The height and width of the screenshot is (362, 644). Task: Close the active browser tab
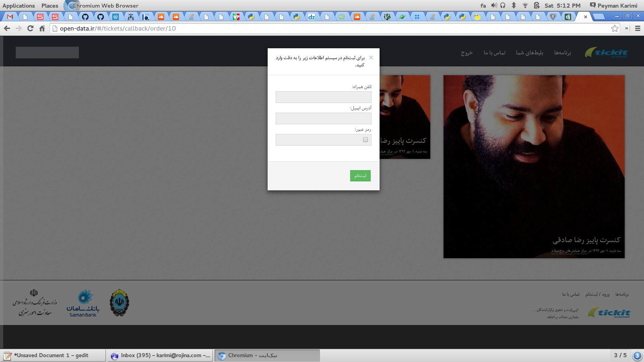[x=585, y=17]
